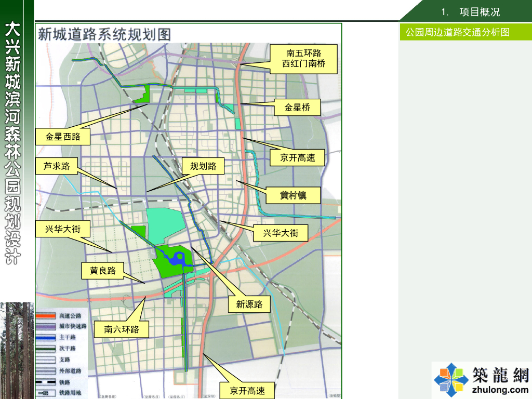Click the 支路 legend line symbol
The height and width of the screenshot is (399, 532).
tap(46, 360)
